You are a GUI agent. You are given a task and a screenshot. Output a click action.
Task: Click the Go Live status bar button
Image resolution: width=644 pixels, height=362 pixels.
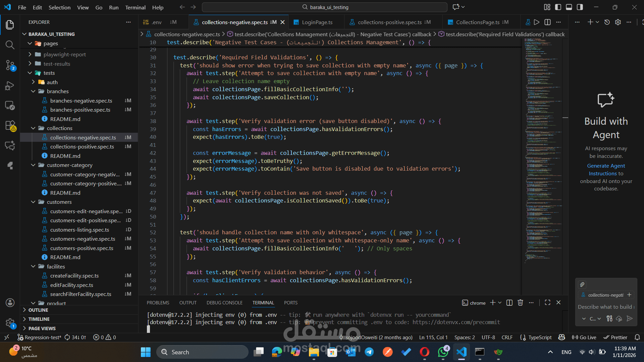point(584,338)
